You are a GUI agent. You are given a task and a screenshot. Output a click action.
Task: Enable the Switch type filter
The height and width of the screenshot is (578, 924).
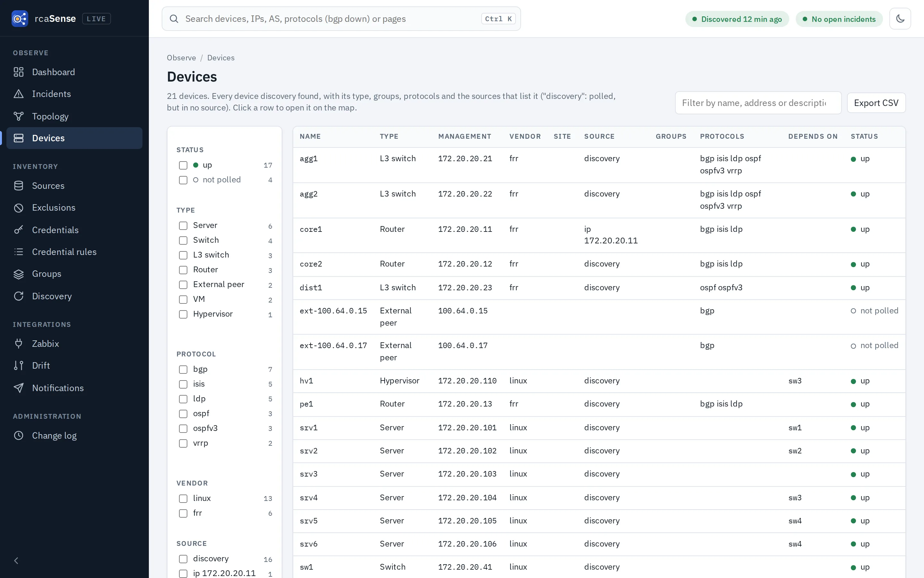(x=183, y=241)
